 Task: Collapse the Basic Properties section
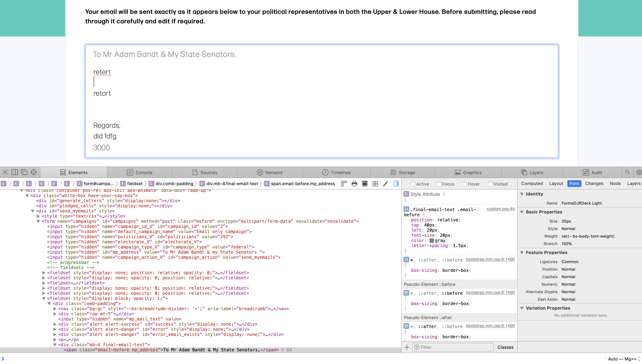coord(522,212)
